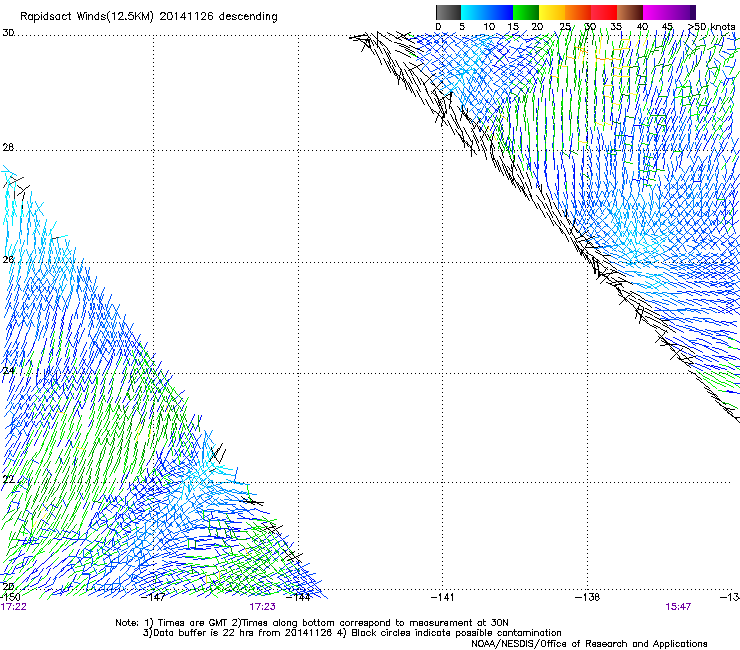Click the latitude label 24
Screen dimensions: 740x650
pyautogui.click(x=8, y=371)
